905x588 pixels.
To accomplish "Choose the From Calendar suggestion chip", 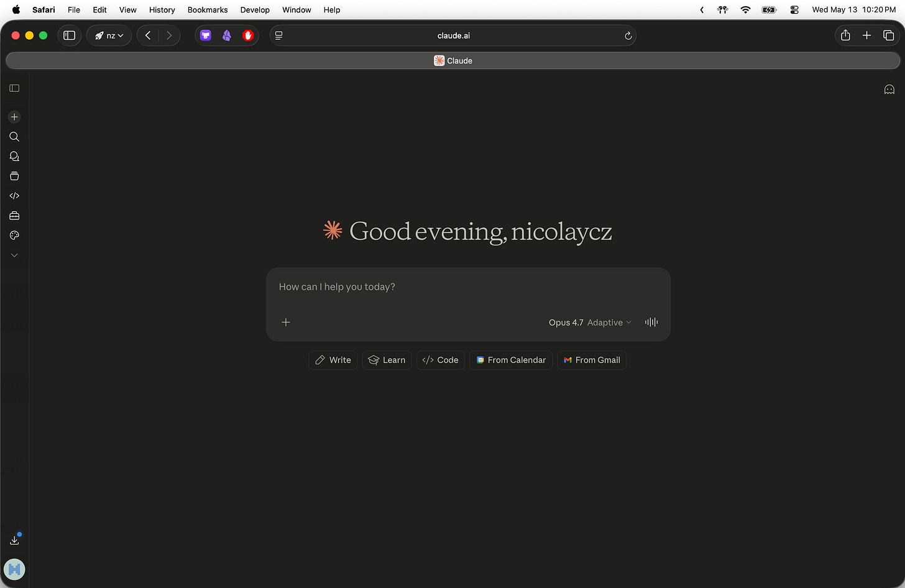I will (511, 360).
